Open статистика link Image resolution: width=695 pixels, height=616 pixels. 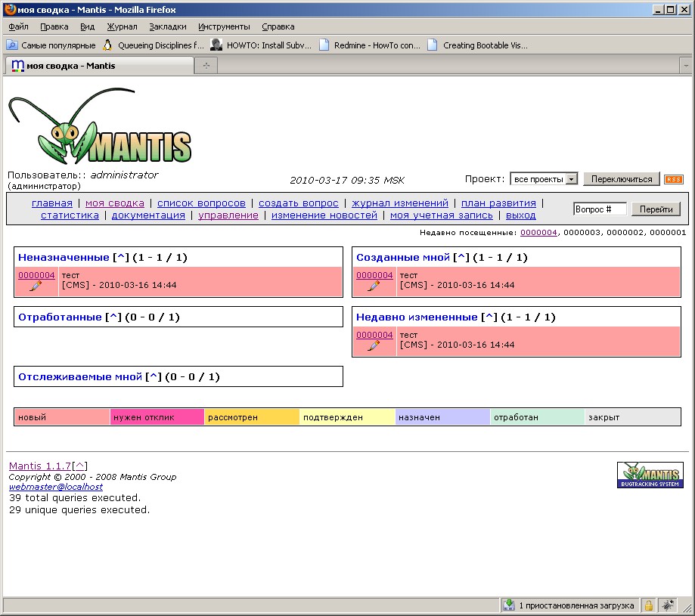[x=70, y=215]
